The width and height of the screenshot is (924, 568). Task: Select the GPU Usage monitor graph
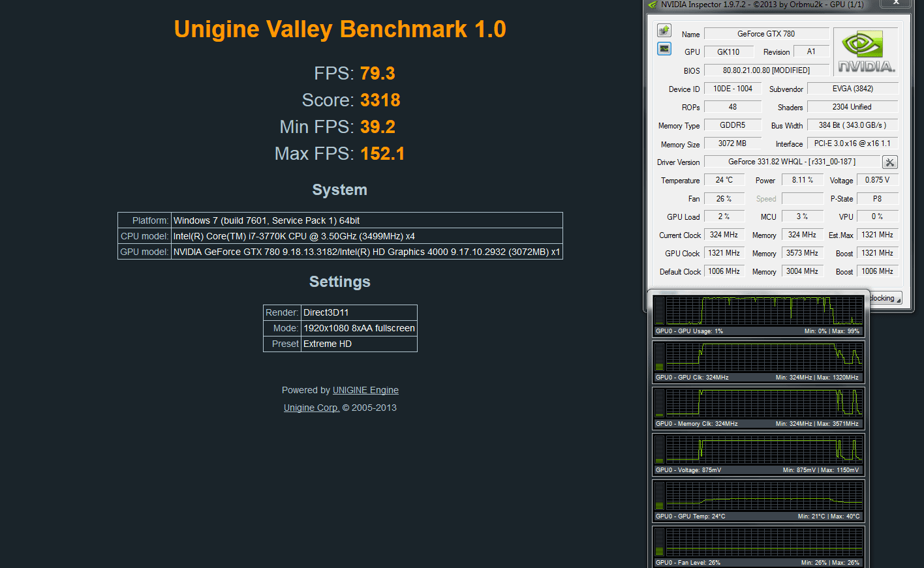758,315
